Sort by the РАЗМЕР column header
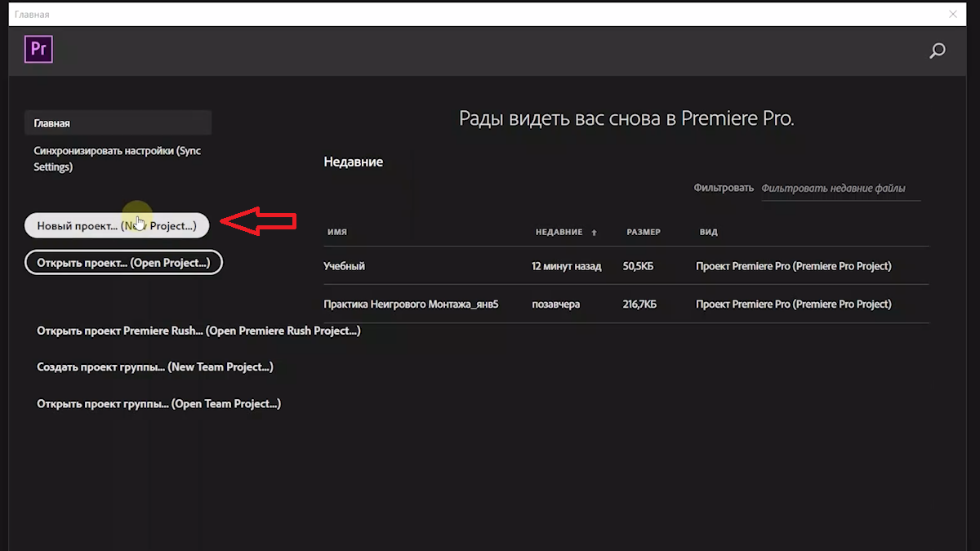The width and height of the screenshot is (980, 551). (x=644, y=232)
